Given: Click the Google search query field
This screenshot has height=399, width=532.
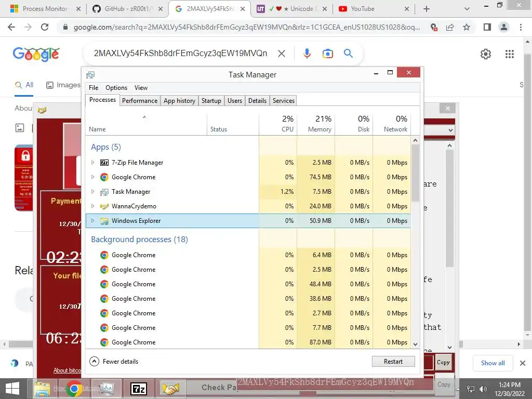Looking at the screenshot, I should click(x=180, y=54).
